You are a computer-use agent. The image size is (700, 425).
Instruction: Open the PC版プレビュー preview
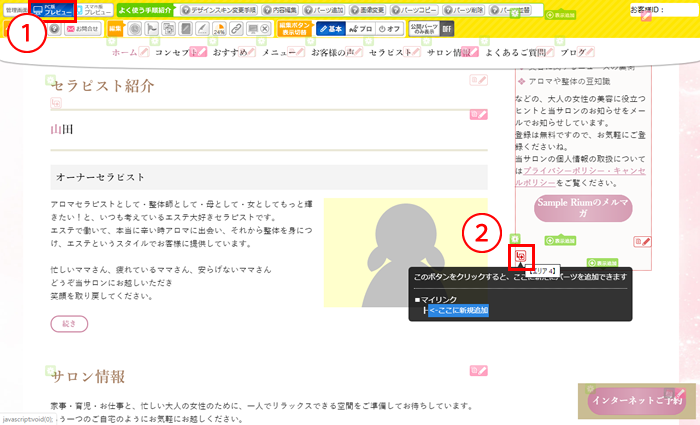coord(53,10)
